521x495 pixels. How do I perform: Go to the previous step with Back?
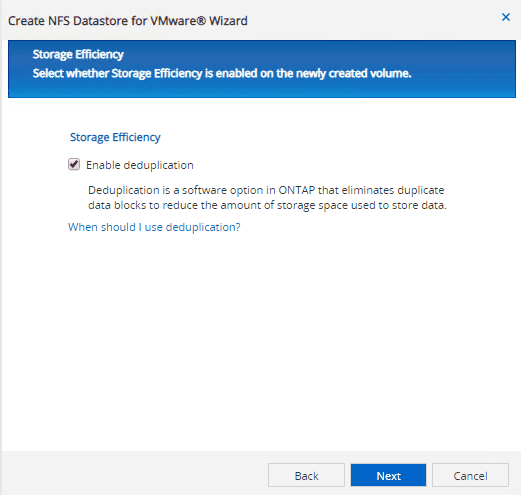click(306, 475)
